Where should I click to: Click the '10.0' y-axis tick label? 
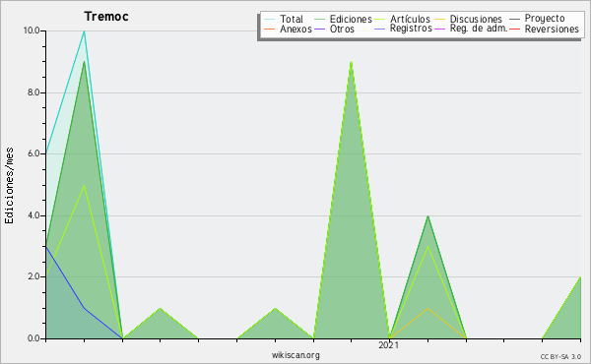click(x=32, y=30)
